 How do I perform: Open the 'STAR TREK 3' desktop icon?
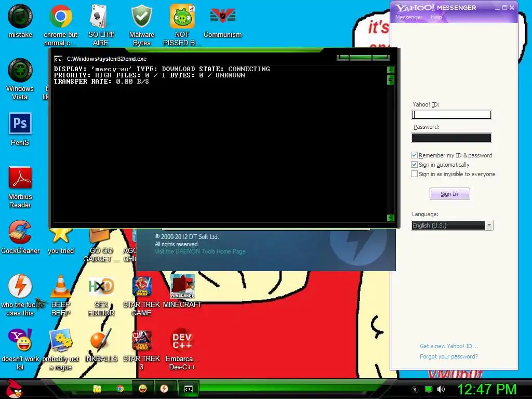click(x=141, y=340)
